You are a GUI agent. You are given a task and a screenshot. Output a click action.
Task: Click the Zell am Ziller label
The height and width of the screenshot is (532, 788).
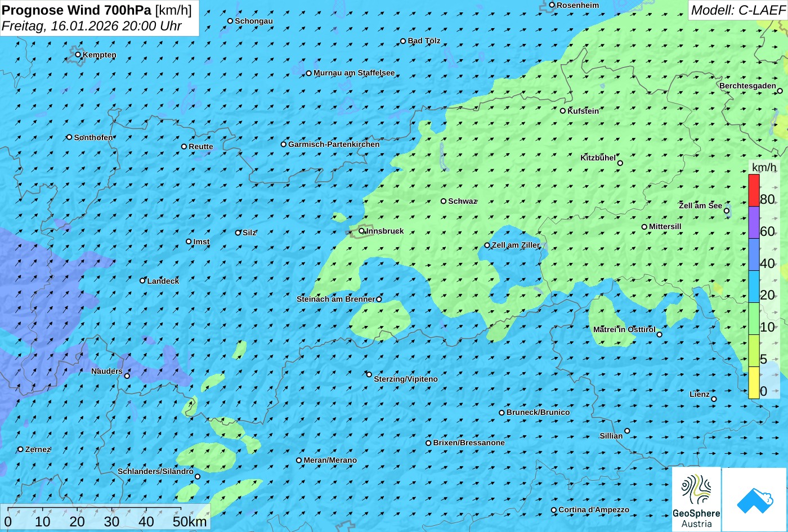coord(516,245)
